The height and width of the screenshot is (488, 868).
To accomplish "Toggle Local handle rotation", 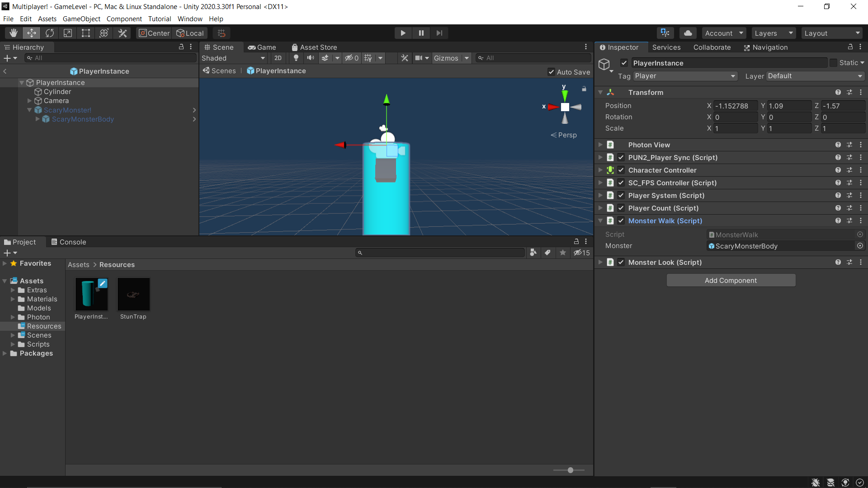I will pos(190,33).
